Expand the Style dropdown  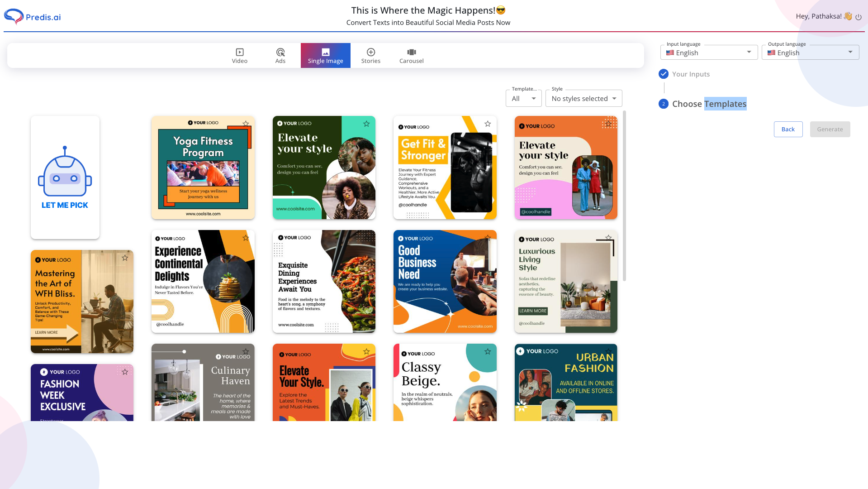click(583, 99)
